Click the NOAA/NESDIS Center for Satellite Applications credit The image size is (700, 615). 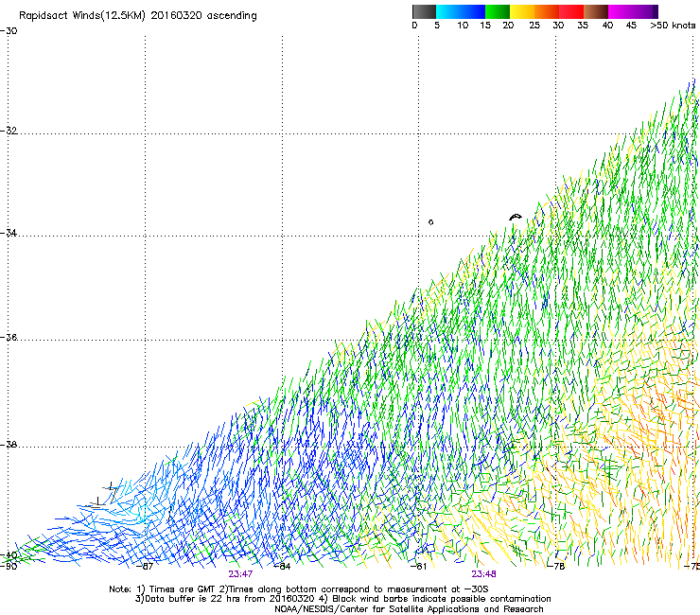point(409,609)
